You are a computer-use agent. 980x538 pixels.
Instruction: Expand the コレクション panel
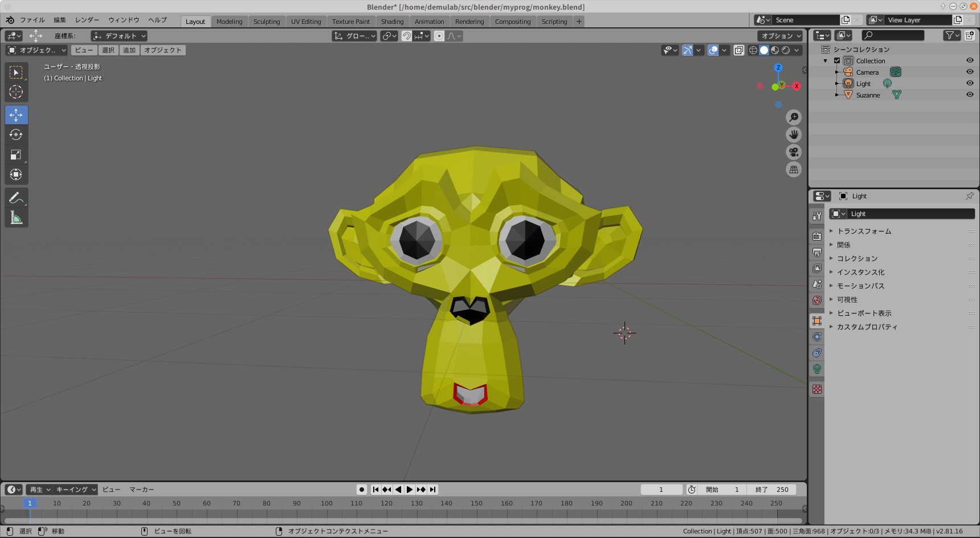857,259
